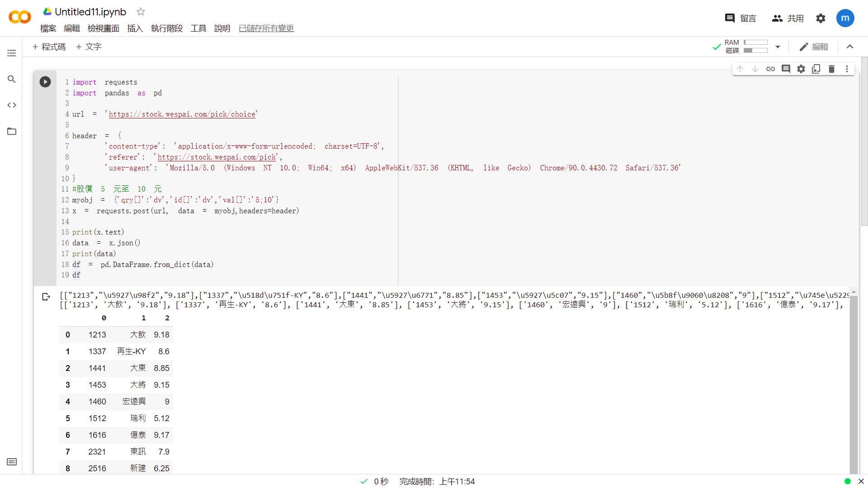The height and width of the screenshot is (488, 868).
Task: Click table cell 宏遠興
Action: [x=134, y=402]
